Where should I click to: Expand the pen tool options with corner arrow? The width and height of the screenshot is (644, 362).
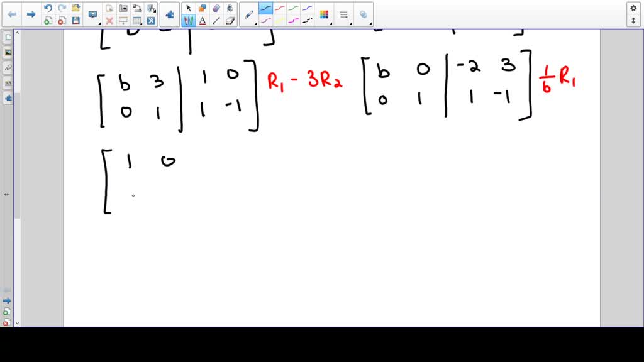255,23
